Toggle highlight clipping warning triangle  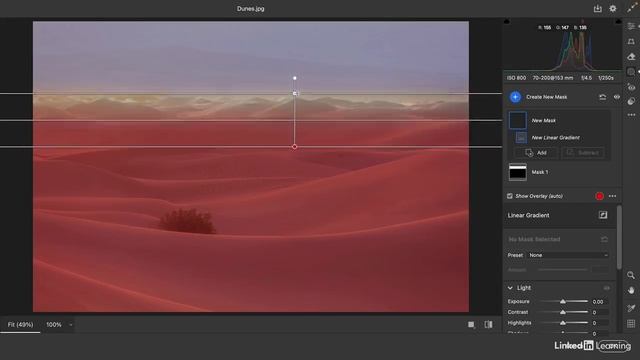618,21
